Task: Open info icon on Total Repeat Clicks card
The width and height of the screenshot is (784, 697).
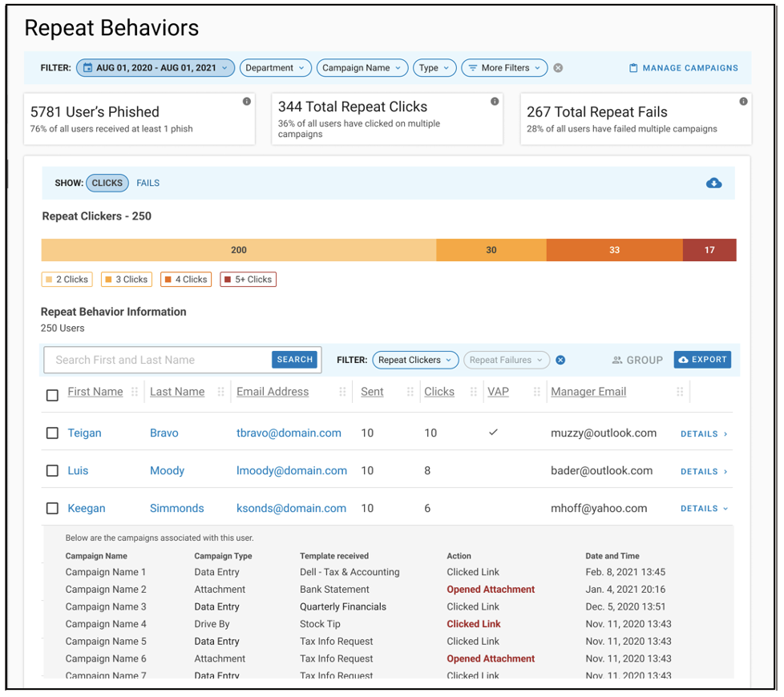Action: click(x=495, y=102)
